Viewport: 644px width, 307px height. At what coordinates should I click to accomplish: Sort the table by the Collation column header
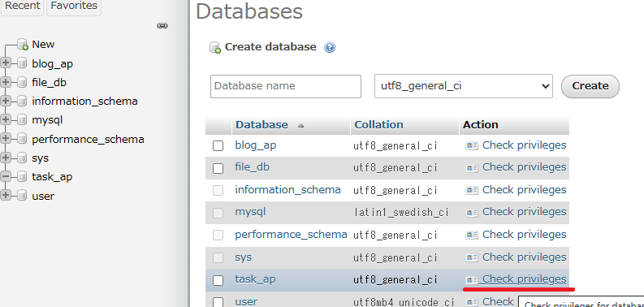(378, 125)
